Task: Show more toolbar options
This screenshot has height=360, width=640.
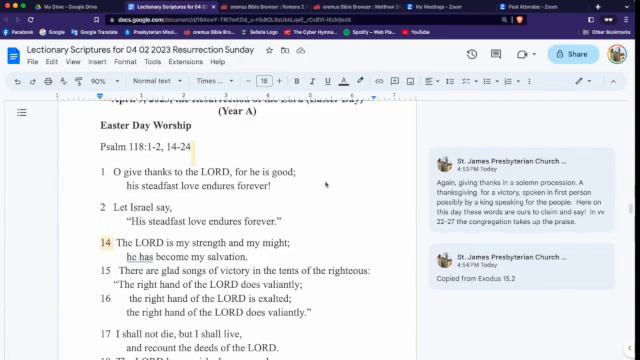Action: 529,81
